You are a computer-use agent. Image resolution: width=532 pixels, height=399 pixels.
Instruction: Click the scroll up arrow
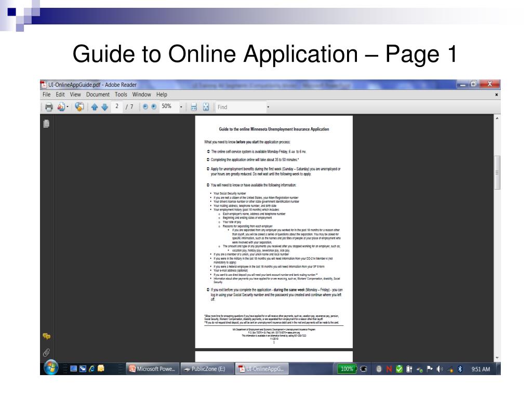[497, 118]
